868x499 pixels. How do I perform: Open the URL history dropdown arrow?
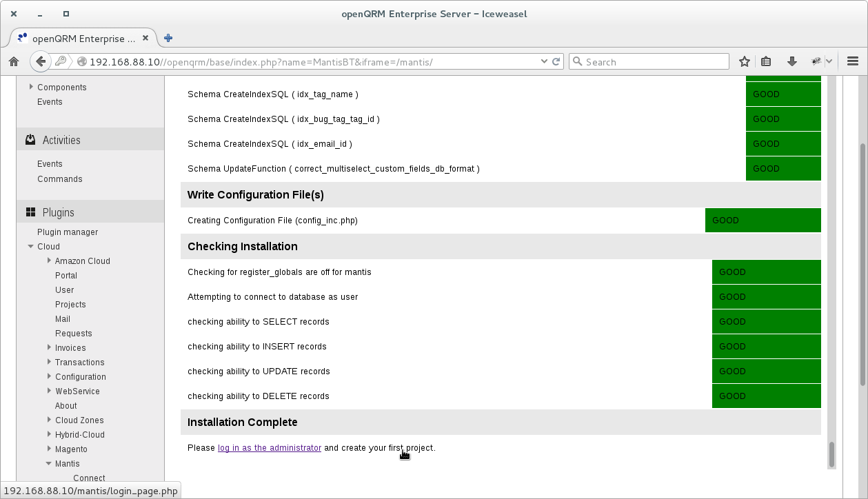545,61
